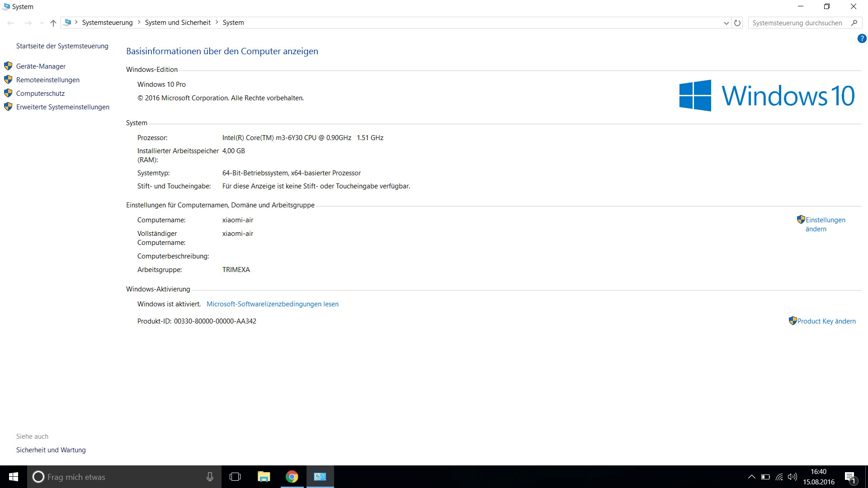Click System in the breadcrumb path
The image size is (868, 488).
(x=233, y=23)
